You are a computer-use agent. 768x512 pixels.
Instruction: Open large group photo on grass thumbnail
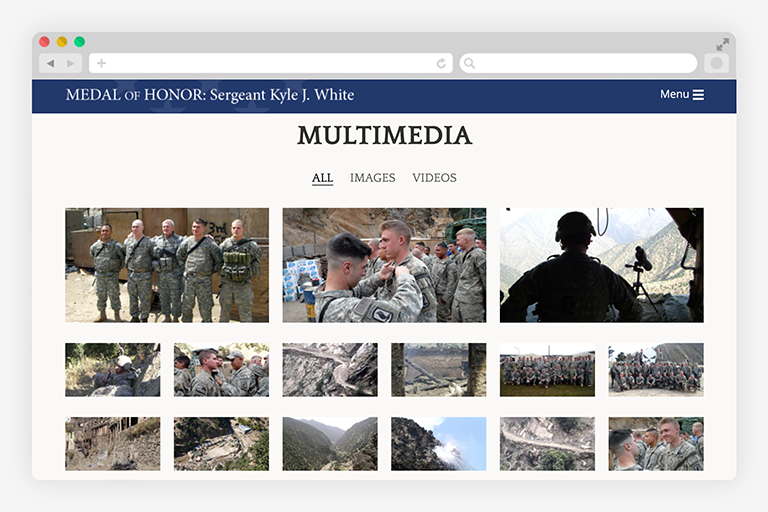pyautogui.click(x=548, y=369)
